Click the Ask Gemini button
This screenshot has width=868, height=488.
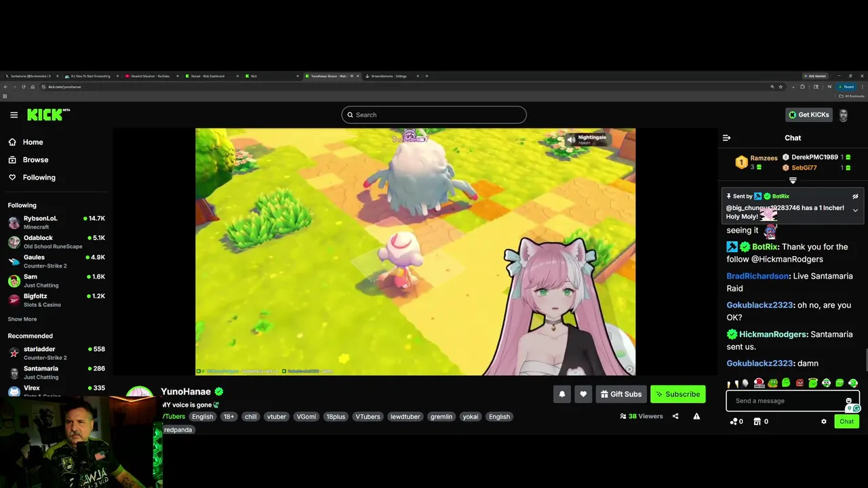click(x=816, y=76)
